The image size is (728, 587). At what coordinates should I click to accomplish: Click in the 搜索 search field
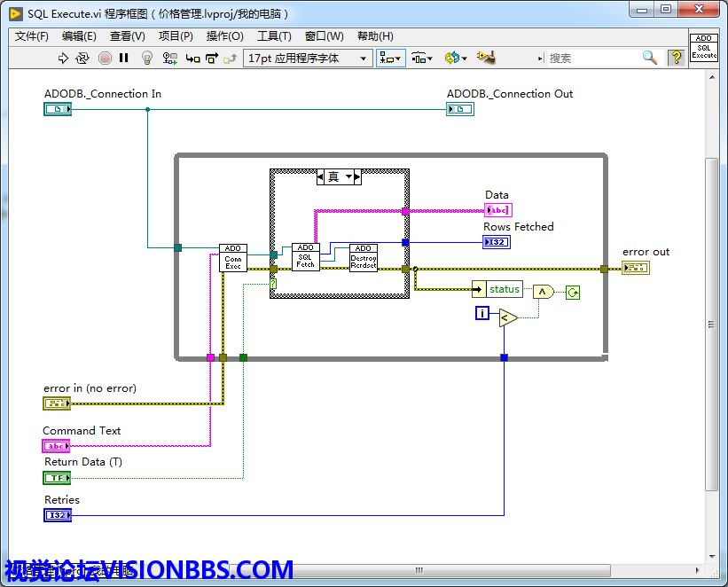click(592, 58)
